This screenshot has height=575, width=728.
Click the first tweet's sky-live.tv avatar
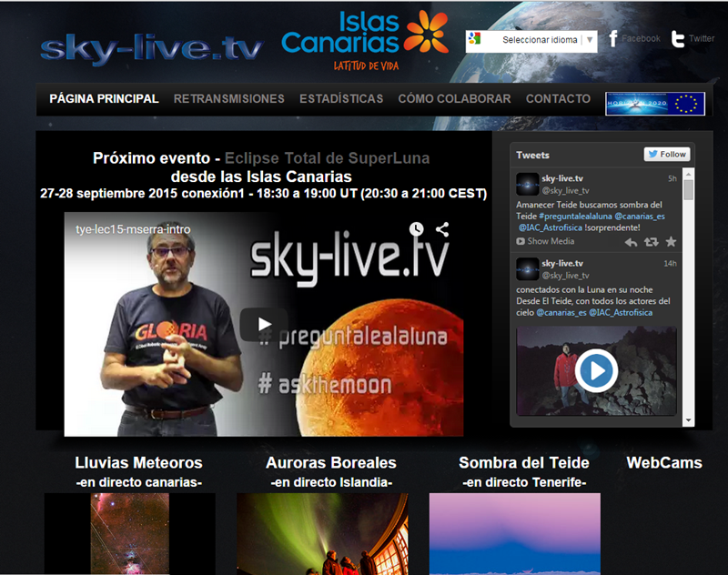coord(528,185)
